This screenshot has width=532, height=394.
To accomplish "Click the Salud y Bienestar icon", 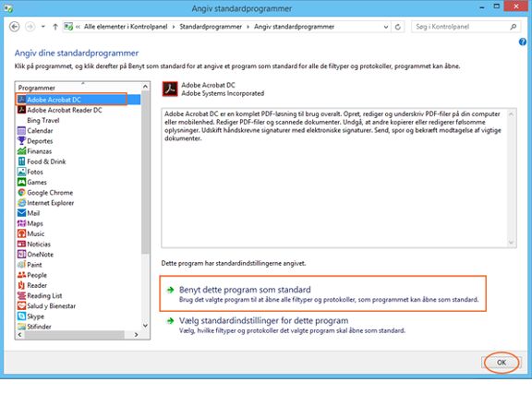I will coord(21,305).
